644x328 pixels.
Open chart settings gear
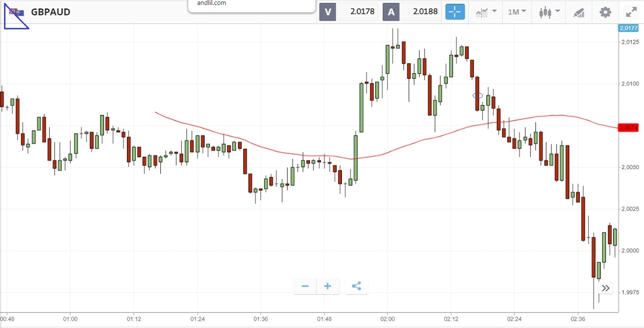click(605, 12)
